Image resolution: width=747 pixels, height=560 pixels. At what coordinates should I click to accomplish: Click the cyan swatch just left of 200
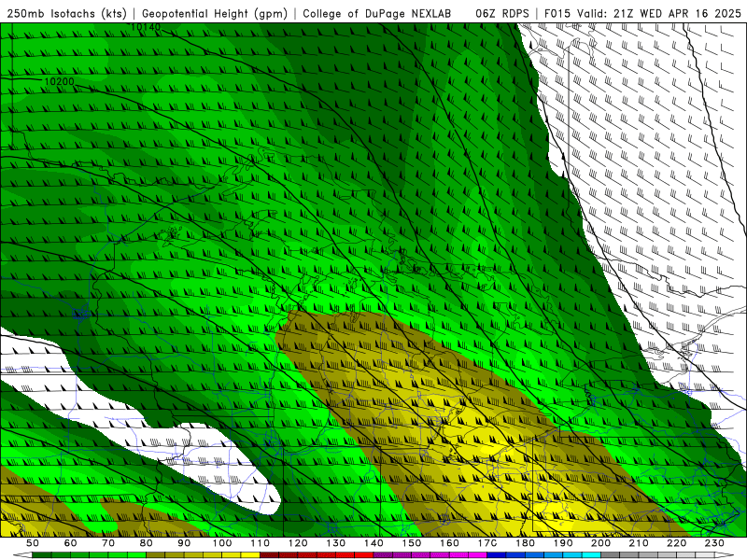click(592, 555)
